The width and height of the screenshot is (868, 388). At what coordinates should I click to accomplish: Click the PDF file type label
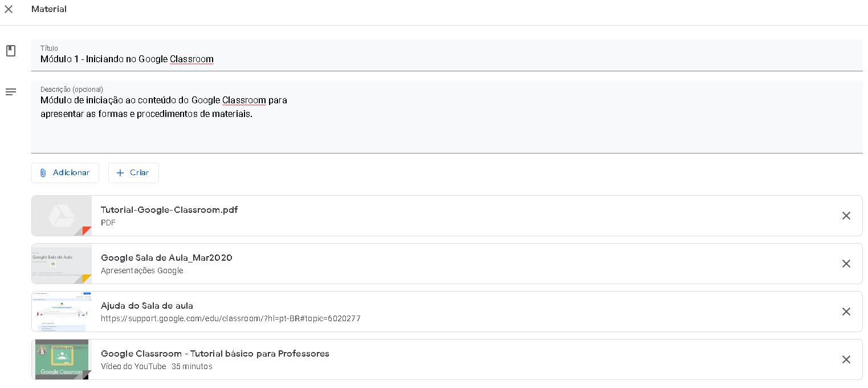coord(108,223)
